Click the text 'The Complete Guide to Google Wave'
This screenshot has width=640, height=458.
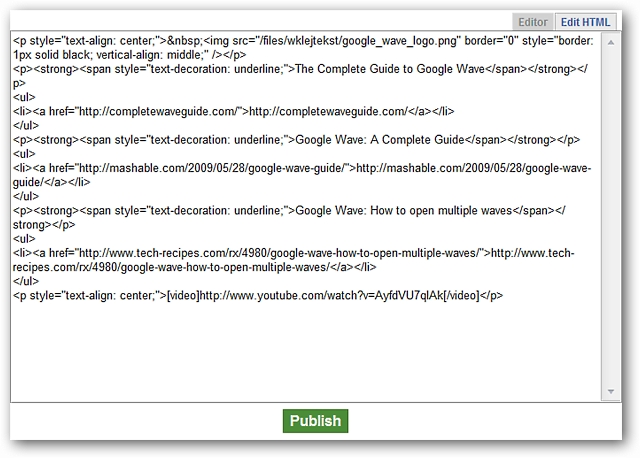[x=390, y=69]
